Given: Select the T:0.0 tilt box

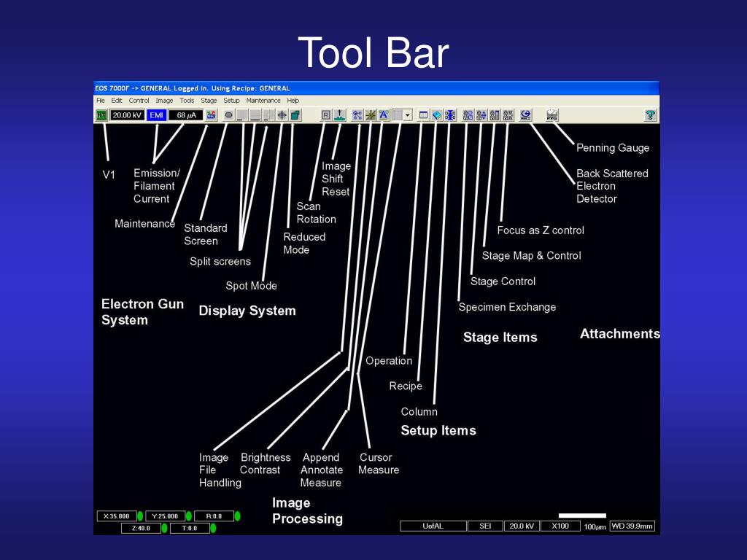Looking at the screenshot, I should [x=190, y=528].
